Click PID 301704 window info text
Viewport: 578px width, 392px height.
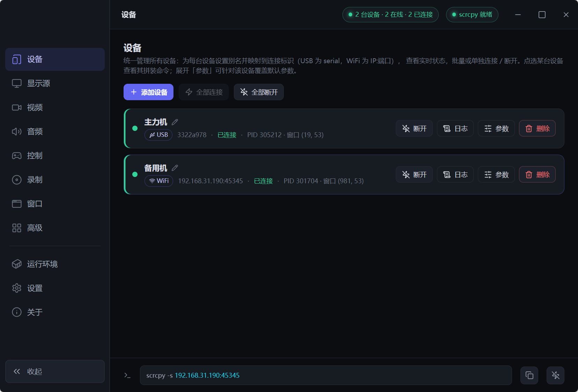(x=324, y=181)
